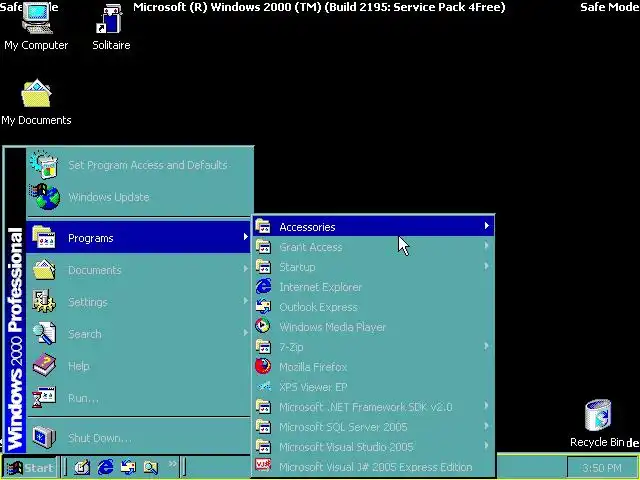
Task: Click the Shut Down monitor icon
Action: click(x=44, y=437)
